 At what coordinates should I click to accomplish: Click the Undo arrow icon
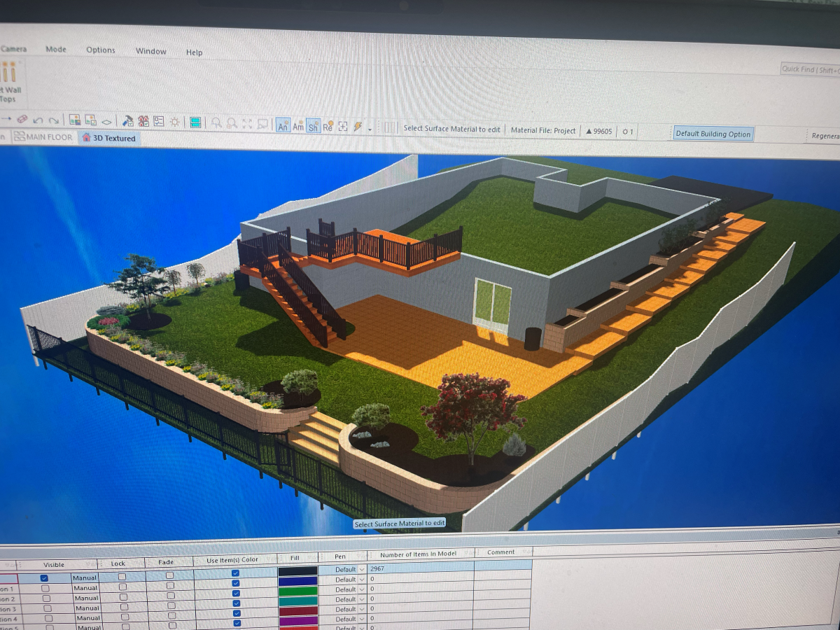pyautogui.click(x=38, y=122)
